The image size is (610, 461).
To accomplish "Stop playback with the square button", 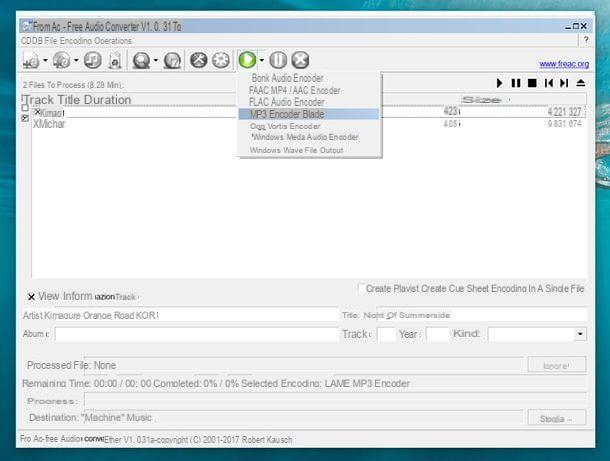I will coord(532,83).
